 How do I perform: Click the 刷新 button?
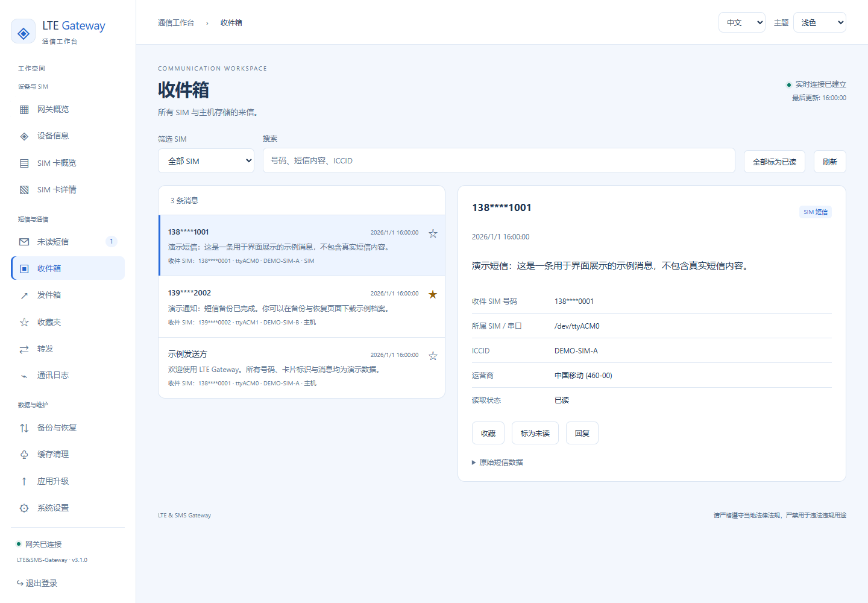click(x=830, y=162)
